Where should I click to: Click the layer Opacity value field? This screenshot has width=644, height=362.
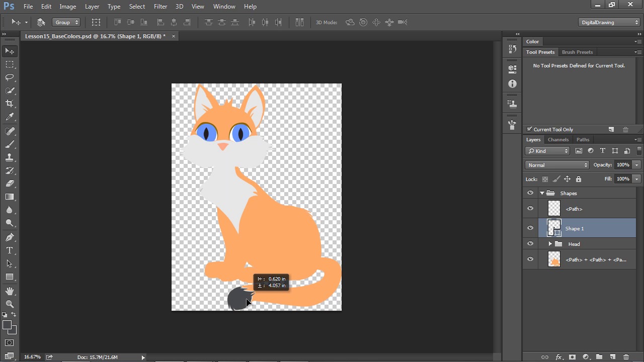click(x=622, y=165)
